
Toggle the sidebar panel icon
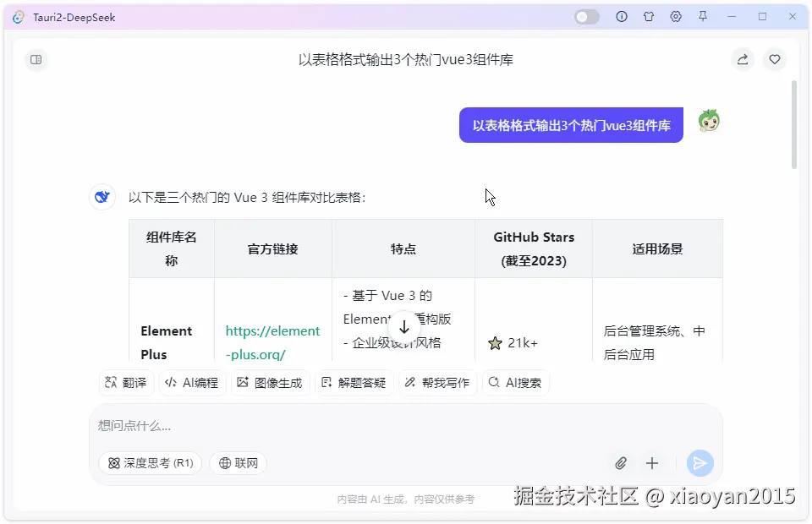[36, 59]
